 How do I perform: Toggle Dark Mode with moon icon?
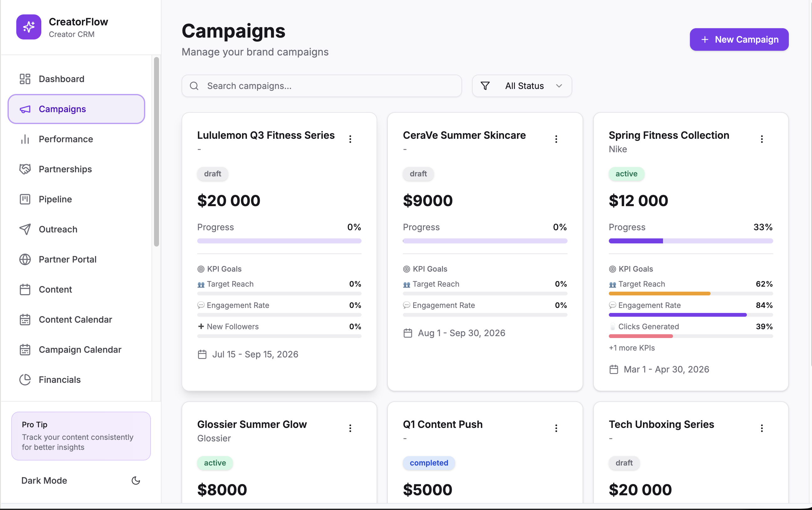point(136,480)
